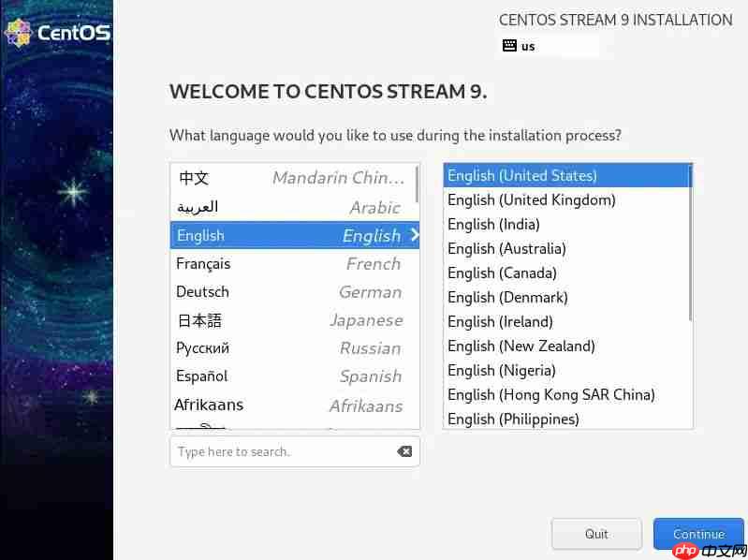Select English in the language list

click(295, 235)
